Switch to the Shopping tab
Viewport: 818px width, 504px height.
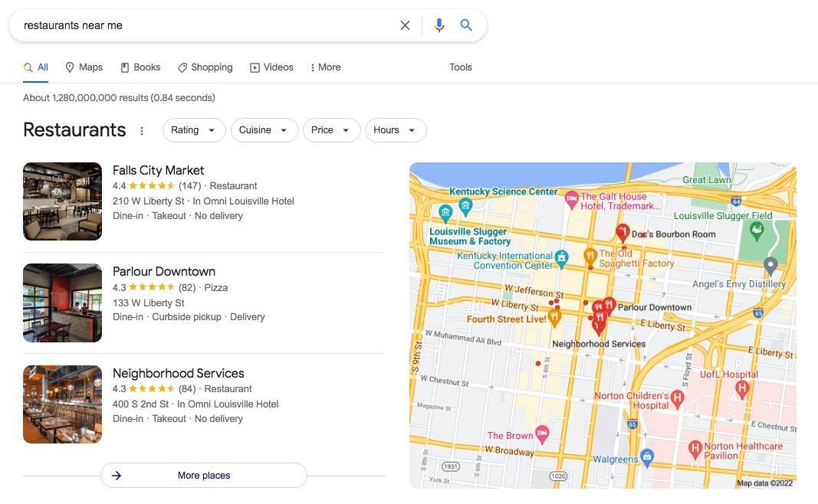click(x=205, y=67)
